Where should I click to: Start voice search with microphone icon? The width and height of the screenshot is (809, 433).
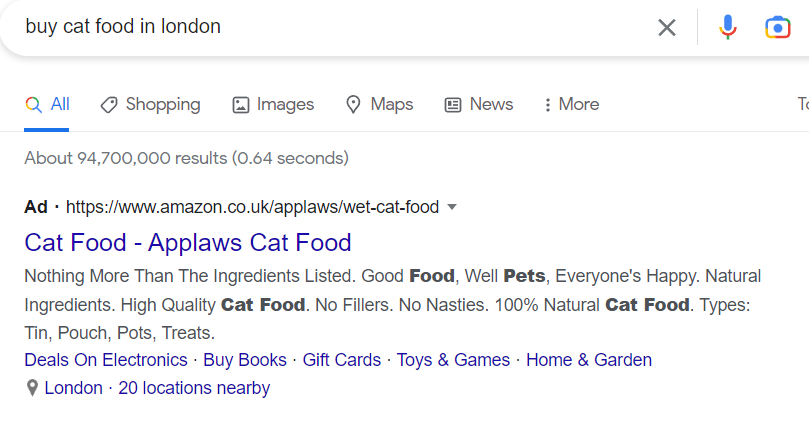pos(727,27)
